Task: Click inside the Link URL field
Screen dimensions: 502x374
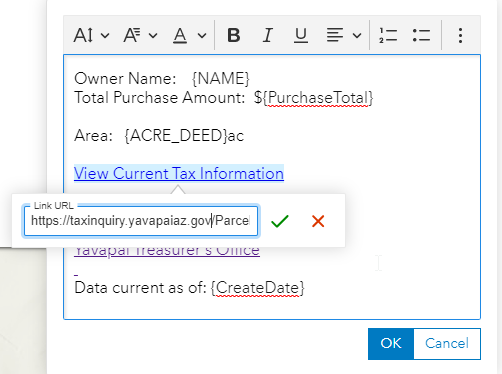Action: [141, 221]
